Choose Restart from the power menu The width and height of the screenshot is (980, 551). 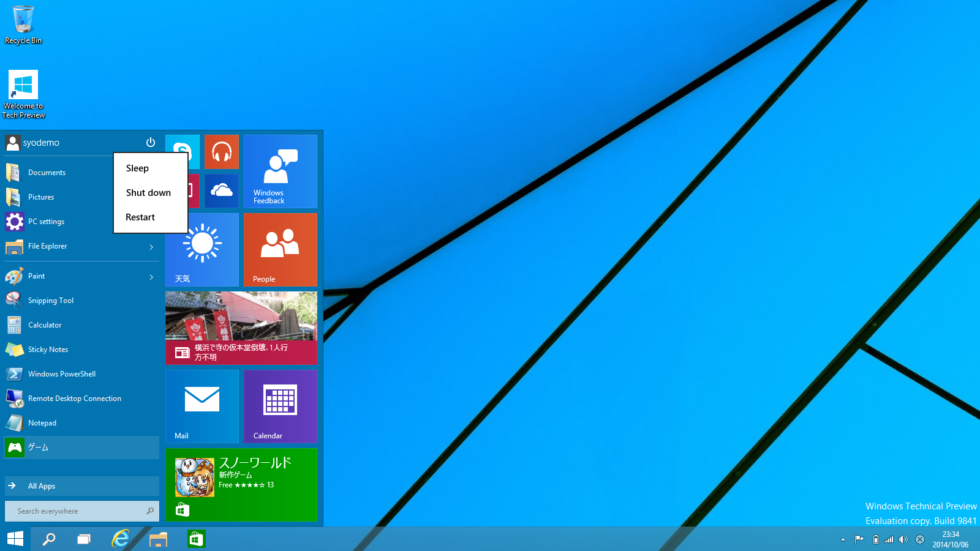click(150, 217)
